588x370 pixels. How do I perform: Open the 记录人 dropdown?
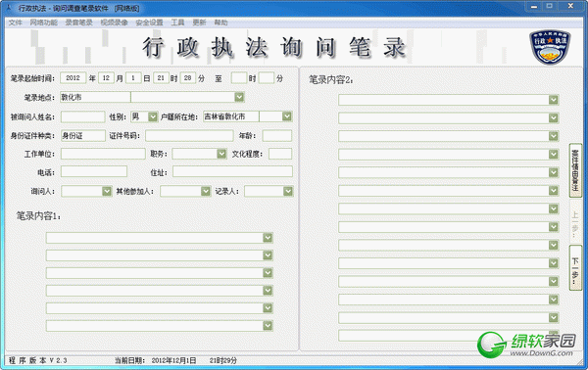[287, 192]
